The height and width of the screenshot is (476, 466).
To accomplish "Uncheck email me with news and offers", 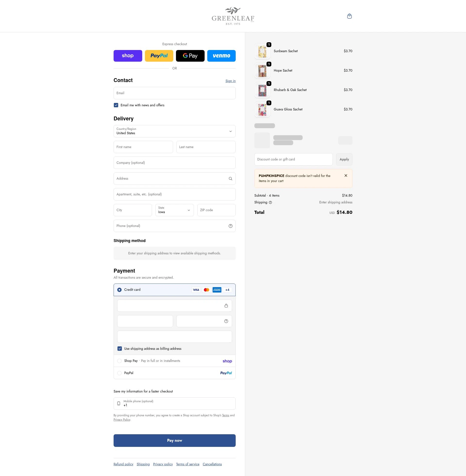I will (116, 105).
